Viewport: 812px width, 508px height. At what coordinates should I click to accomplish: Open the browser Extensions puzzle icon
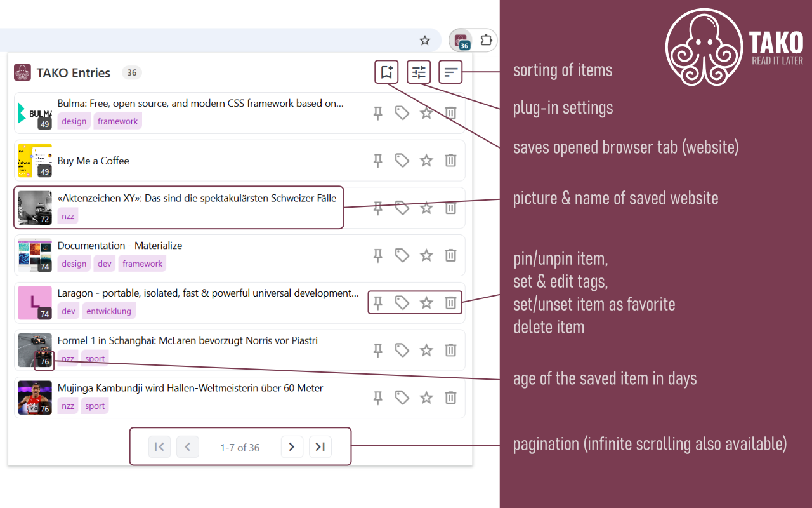click(486, 41)
